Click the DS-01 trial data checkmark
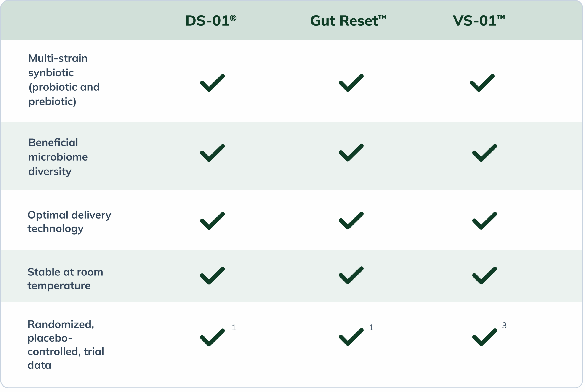The width and height of the screenshot is (585, 392). coord(212,337)
